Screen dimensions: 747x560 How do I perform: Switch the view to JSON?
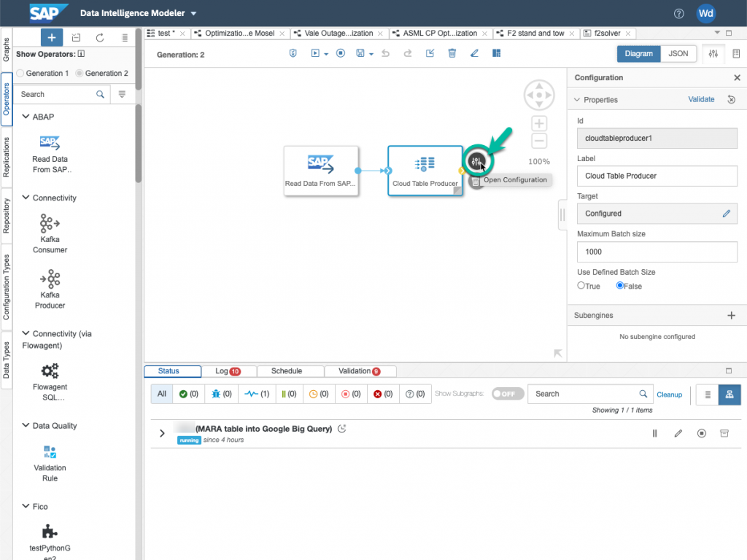click(678, 53)
